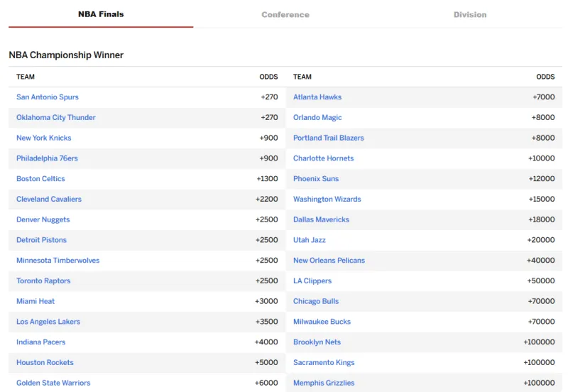
Task: Open Boston Celtics team link
Action: click(x=40, y=179)
